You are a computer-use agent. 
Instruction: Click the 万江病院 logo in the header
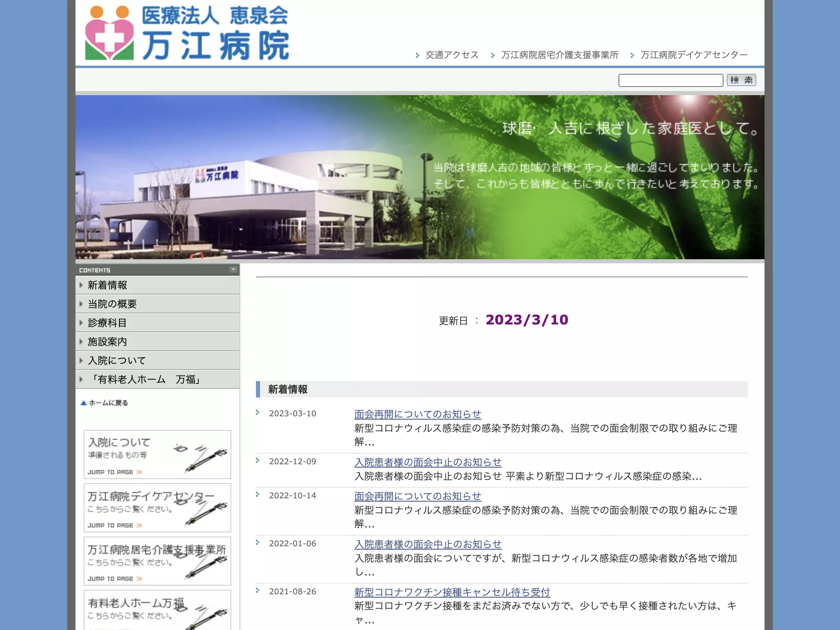point(187,33)
